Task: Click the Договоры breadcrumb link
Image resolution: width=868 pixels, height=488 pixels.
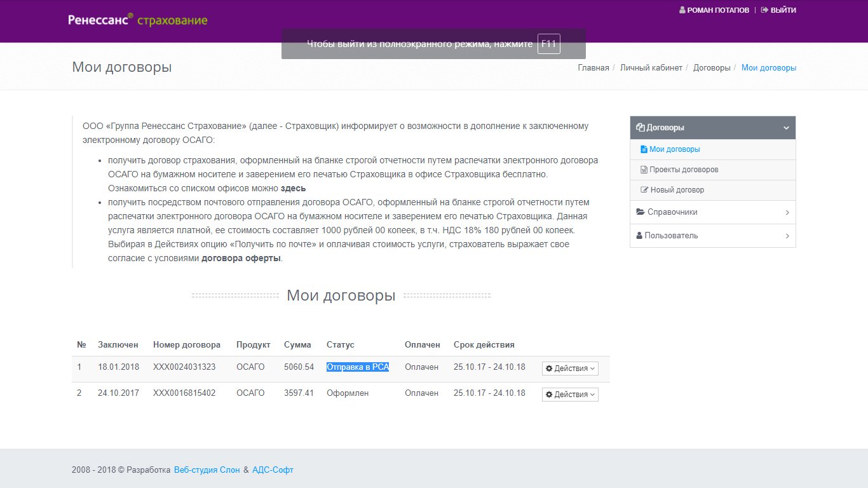Action: [711, 68]
